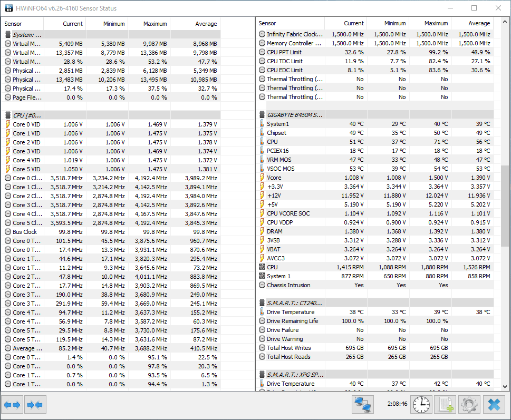Viewport: 511px width, 420px height.
Task: Click the lightning icon beside Vcore
Action: [x=262, y=178]
